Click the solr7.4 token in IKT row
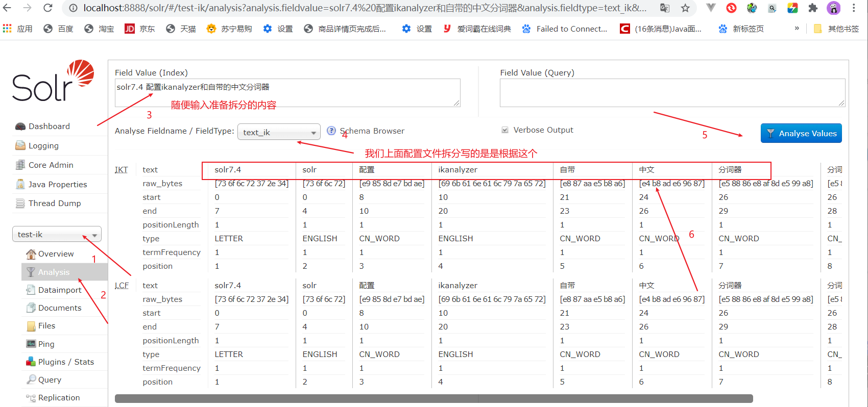 pyautogui.click(x=228, y=169)
